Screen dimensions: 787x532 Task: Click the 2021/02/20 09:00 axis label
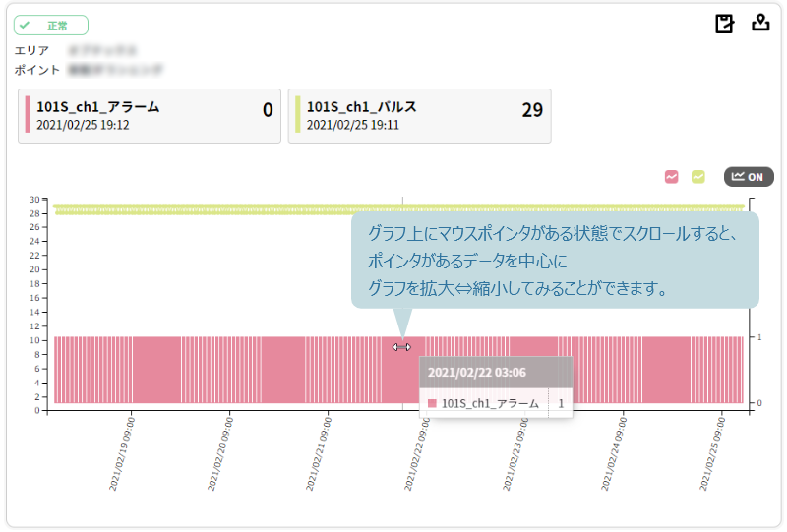(x=220, y=454)
